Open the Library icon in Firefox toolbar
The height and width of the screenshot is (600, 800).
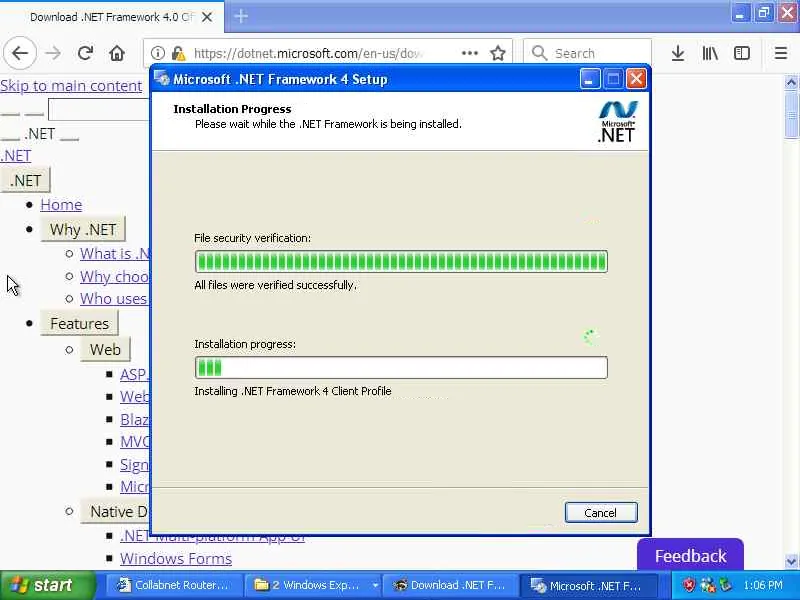tap(710, 53)
